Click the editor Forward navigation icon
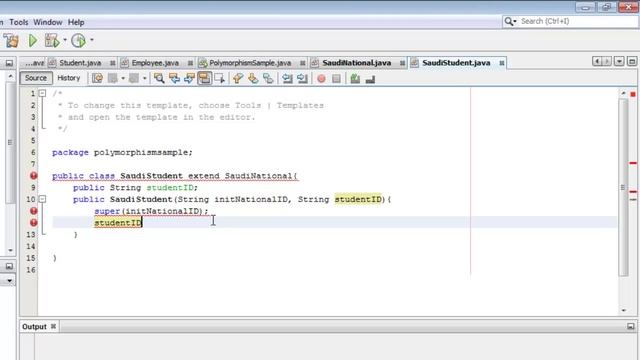The image size is (640, 360). (x=134, y=78)
